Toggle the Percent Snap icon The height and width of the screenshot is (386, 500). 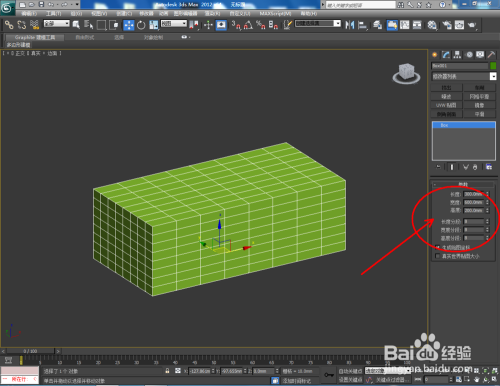pos(261,25)
